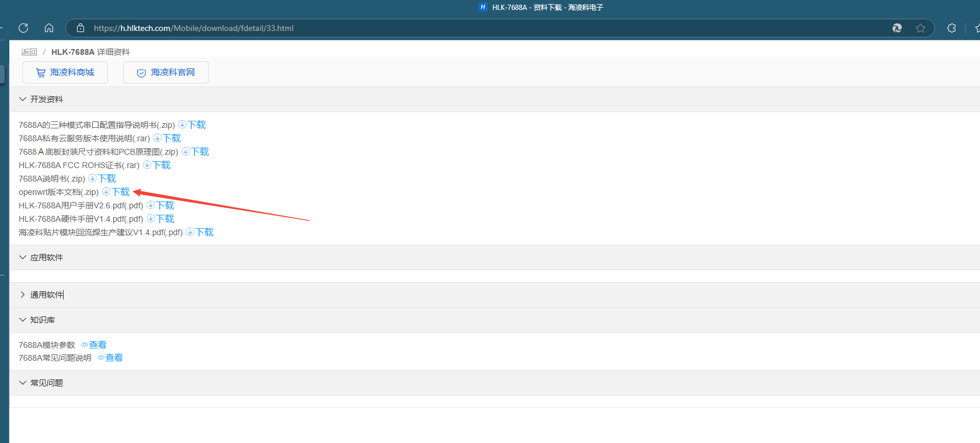The image size is (980, 443).
Task: Refresh the page with the reload icon
Action: click(23, 28)
